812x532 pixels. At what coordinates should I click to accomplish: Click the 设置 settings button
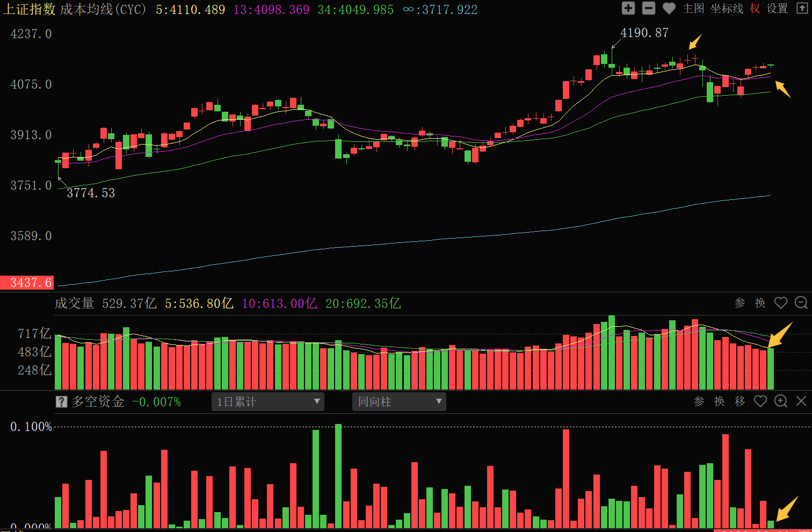pyautogui.click(x=777, y=9)
